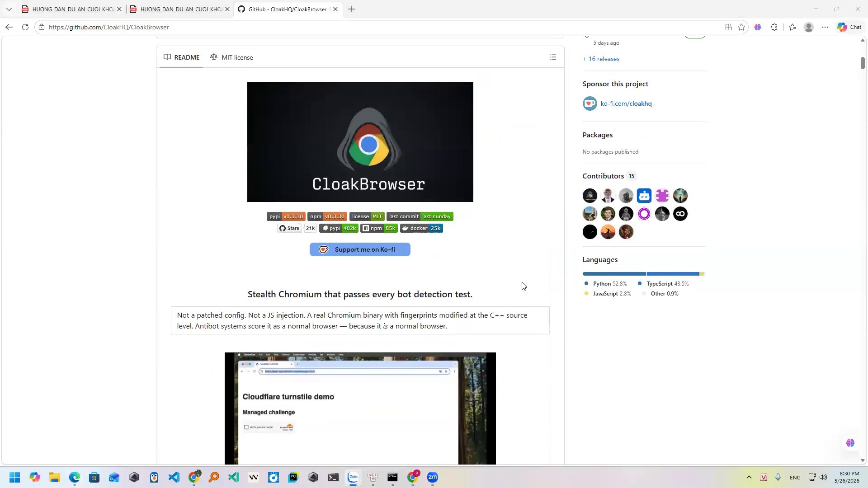Open Visual Studio Code from taskbar
Screen dimensions: 868x488
[174, 477]
